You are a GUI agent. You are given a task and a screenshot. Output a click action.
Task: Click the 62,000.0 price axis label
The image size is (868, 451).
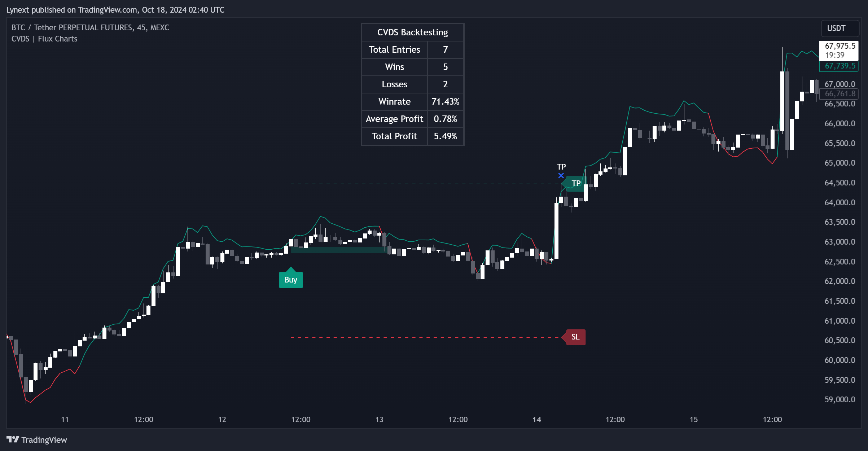click(840, 281)
